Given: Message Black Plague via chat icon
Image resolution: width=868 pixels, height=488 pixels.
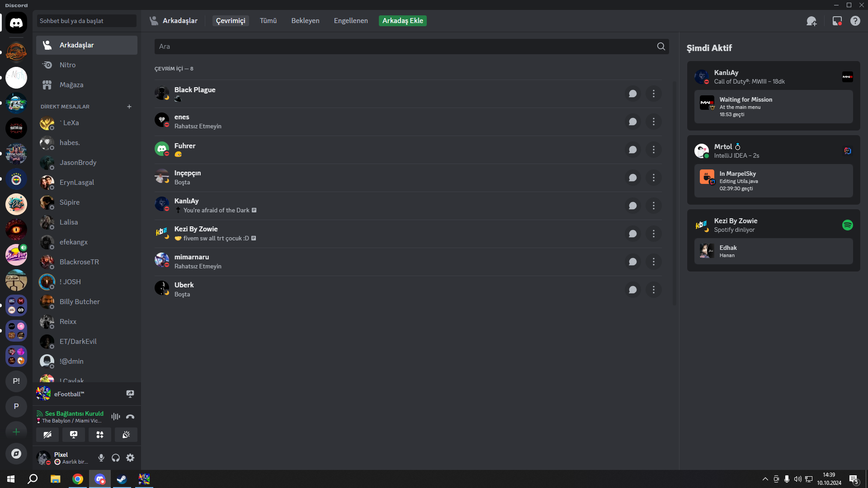Looking at the screenshot, I should (x=632, y=94).
